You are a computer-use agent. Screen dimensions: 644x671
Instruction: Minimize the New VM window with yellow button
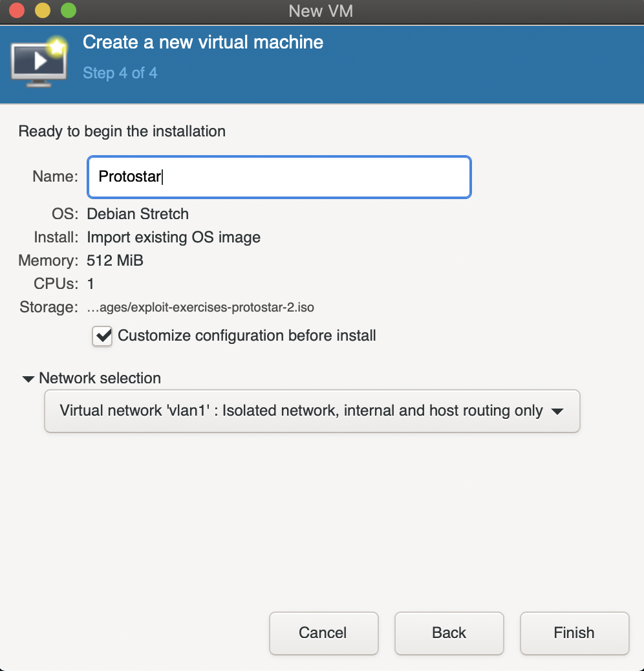tap(43, 10)
